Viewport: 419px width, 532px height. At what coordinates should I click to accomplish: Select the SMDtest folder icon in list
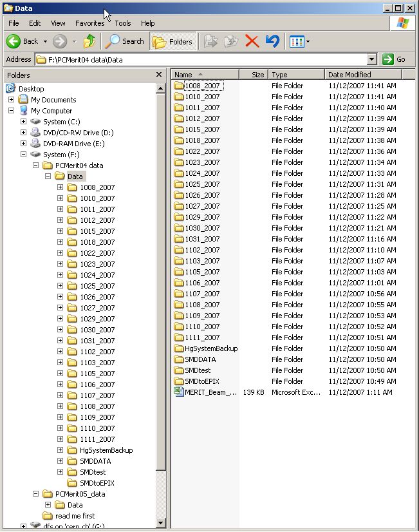179,370
